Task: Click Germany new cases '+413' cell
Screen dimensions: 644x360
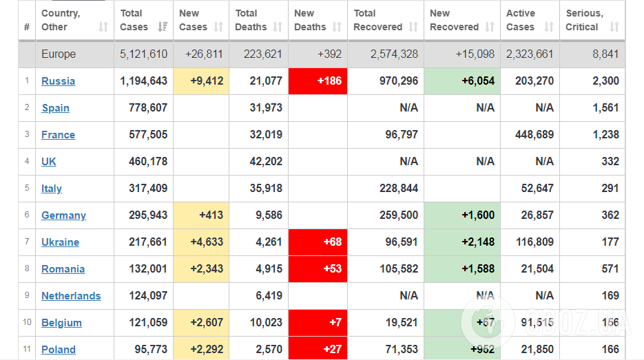Action: point(201,215)
